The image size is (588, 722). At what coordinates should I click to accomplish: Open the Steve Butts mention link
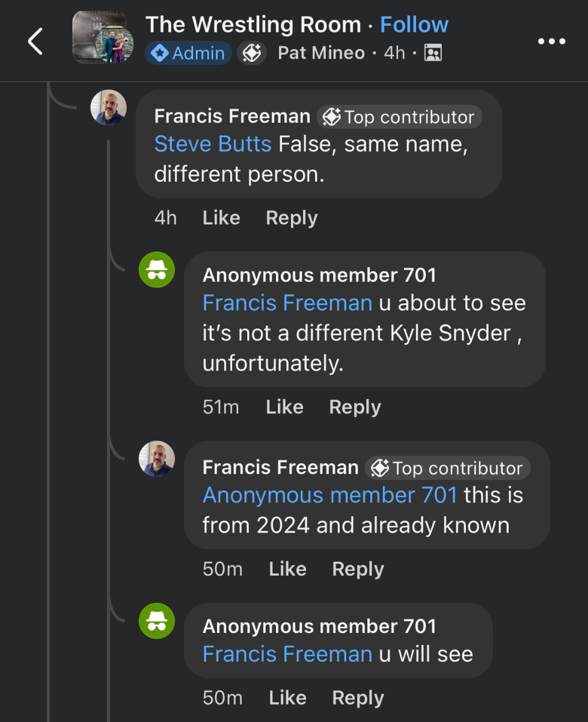tap(213, 144)
